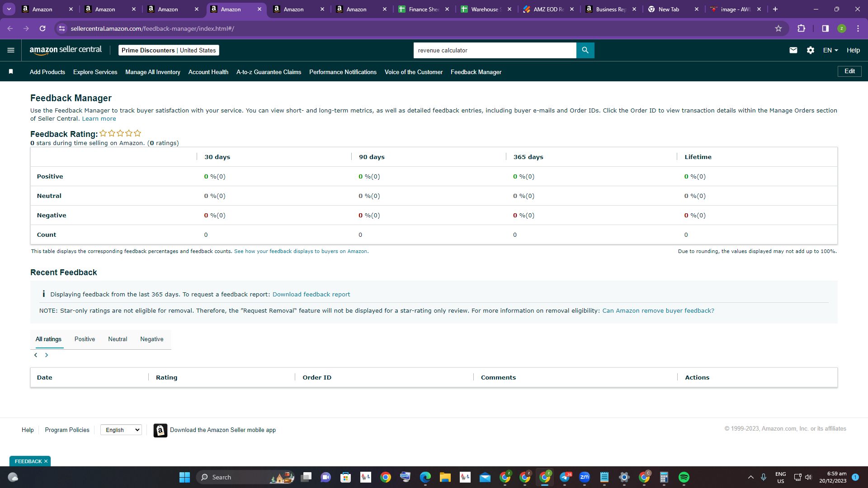
Task: Open the Chrome three-dot menu
Action: click(x=858, y=28)
